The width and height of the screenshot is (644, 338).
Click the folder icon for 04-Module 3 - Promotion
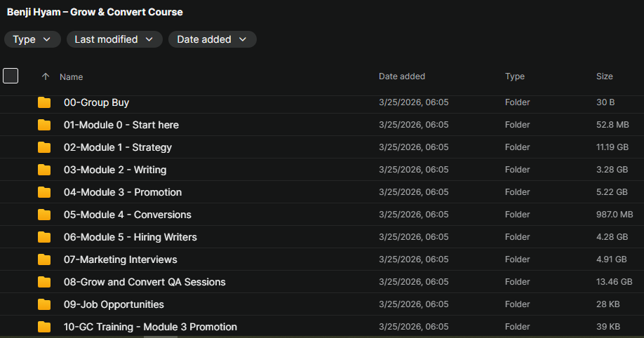44,192
